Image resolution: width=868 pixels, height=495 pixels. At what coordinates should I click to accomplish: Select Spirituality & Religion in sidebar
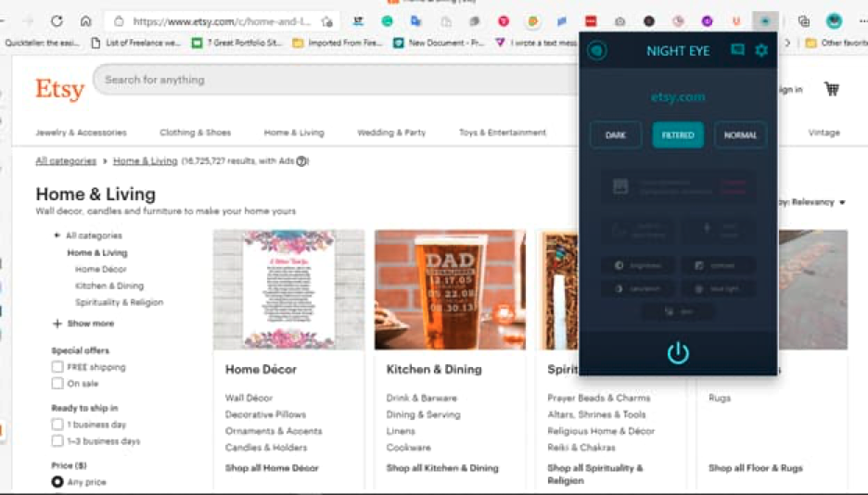pos(119,302)
